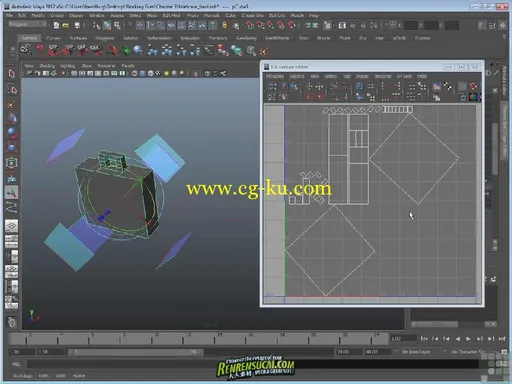This screenshot has width=512, height=384.
Task: Open the Polygons menu set dropdown
Action: click(x=27, y=25)
